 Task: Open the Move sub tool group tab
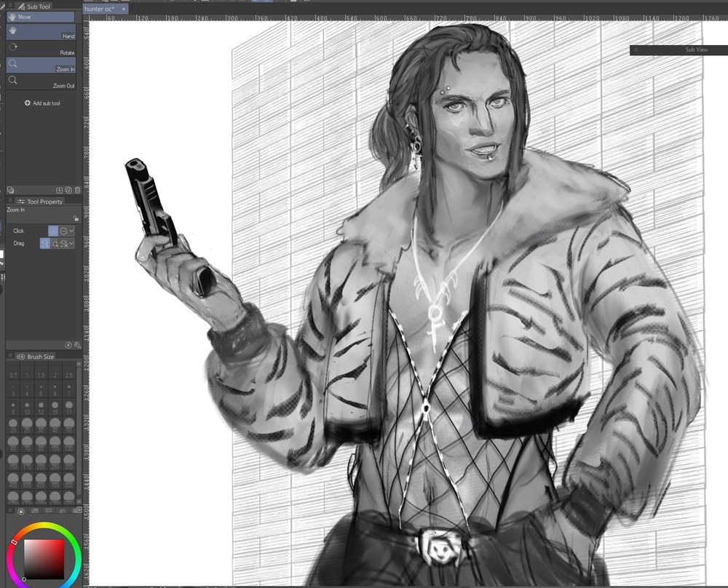(x=40, y=17)
